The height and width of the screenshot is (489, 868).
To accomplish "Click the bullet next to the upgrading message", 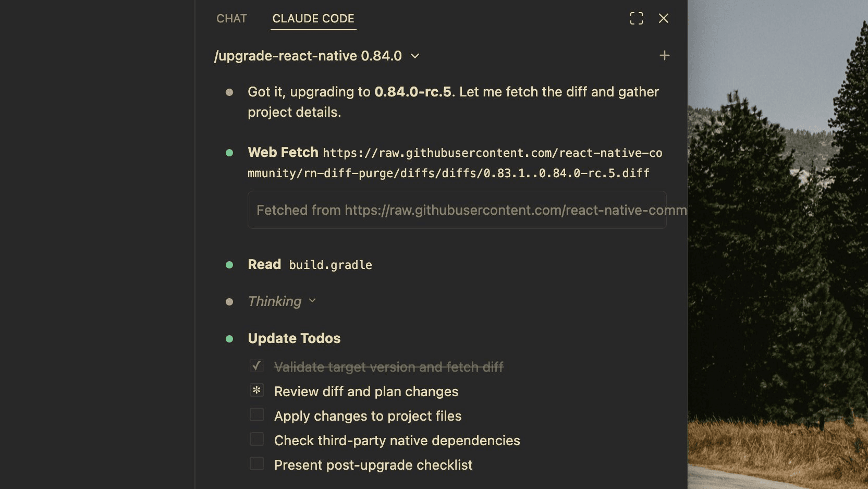I will [x=229, y=92].
